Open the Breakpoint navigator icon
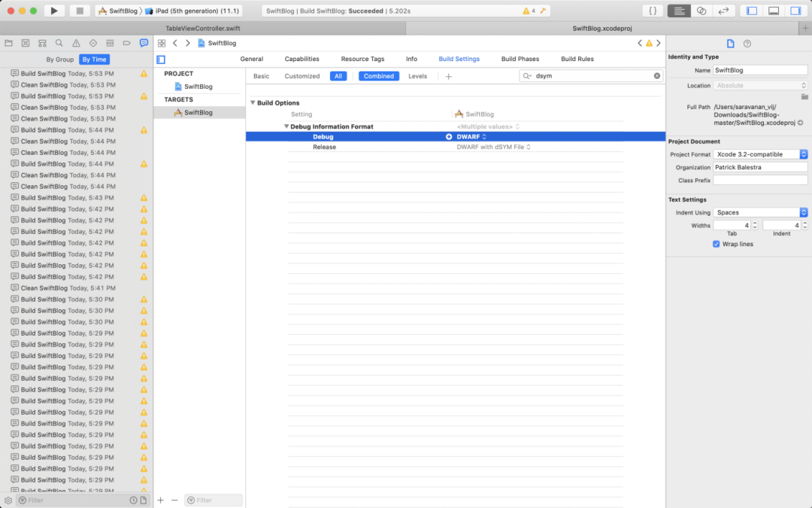Viewport: 812px width, 508px height. (127, 43)
